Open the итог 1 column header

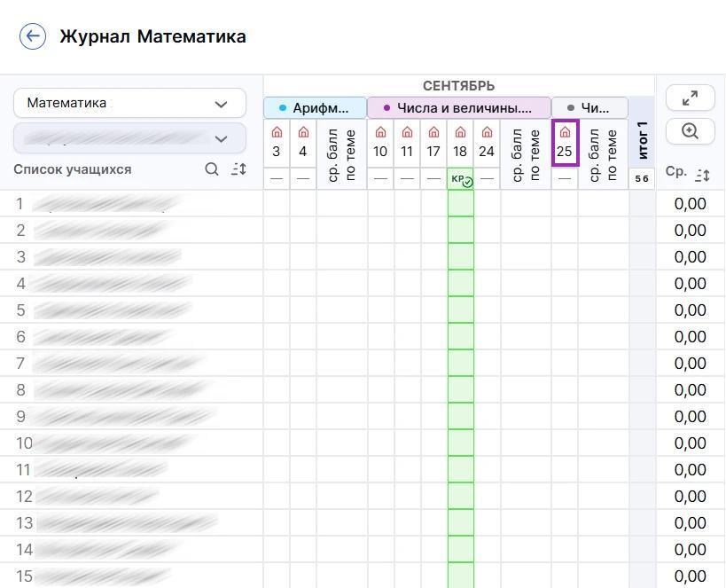click(642, 140)
